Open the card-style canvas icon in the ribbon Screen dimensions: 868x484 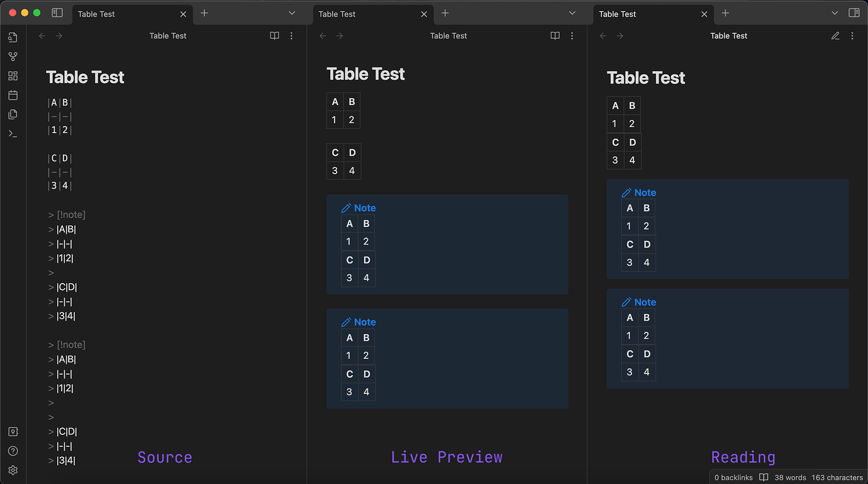(x=13, y=75)
